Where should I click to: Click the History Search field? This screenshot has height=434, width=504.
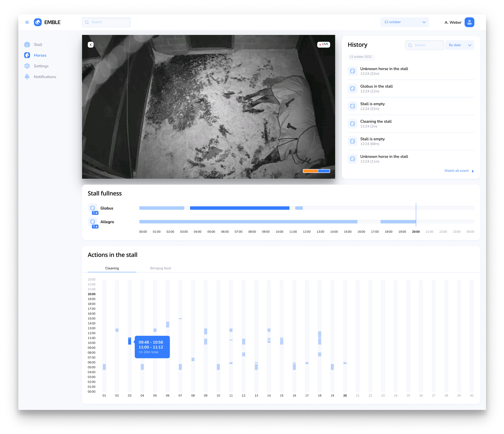pos(424,45)
